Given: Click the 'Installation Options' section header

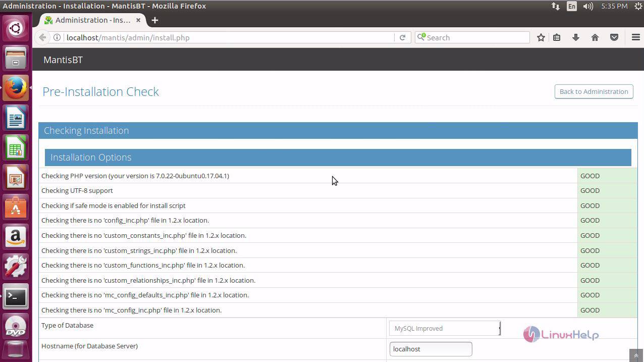Looking at the screenshot, I should click(338, 157).
